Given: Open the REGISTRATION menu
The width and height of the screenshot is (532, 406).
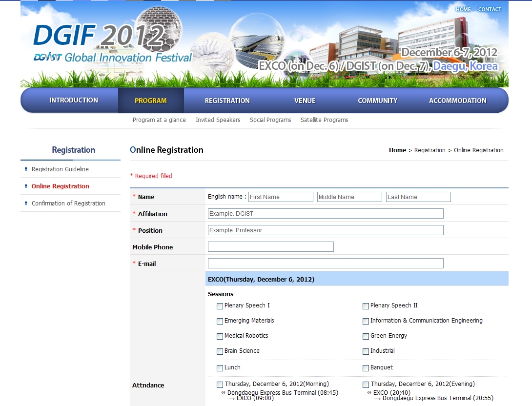Looking at the screenshot, I should 227,101.
